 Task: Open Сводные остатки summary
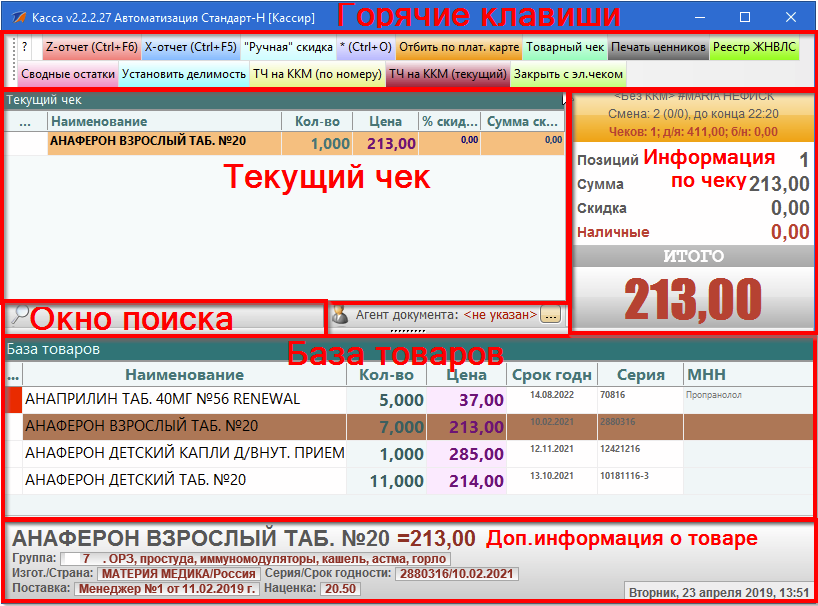tap(68, 74)
